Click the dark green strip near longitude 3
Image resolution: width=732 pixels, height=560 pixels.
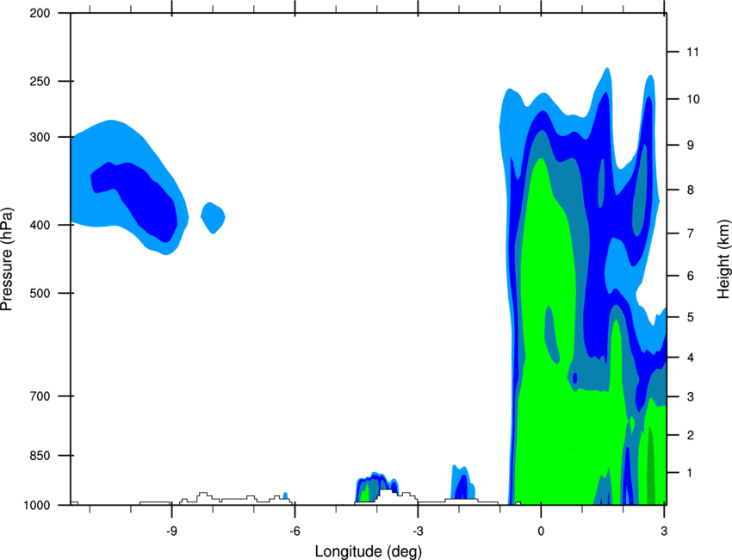point(650,467)
